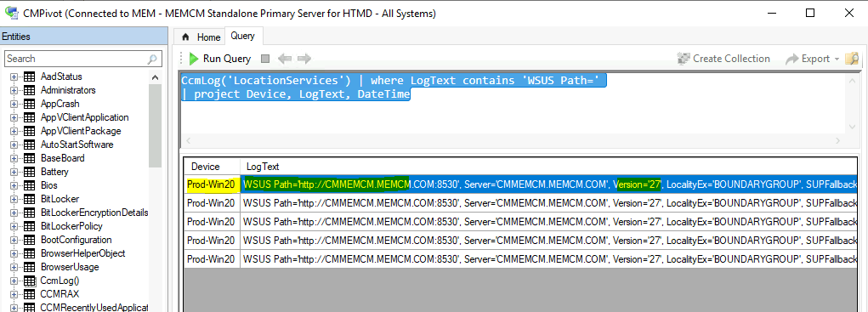The width and height of the screenshot is (868, 312).
Task: Select the AppVClientApplication table icon
Action: click(x=29, y=117)
